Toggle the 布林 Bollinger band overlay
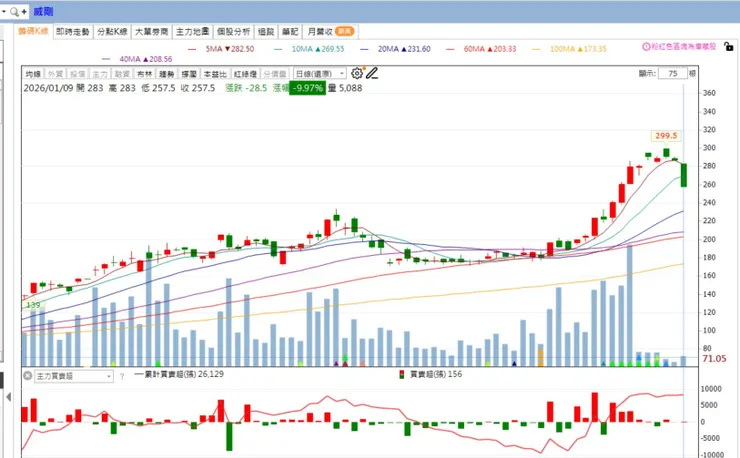 [x=144, y=74]
